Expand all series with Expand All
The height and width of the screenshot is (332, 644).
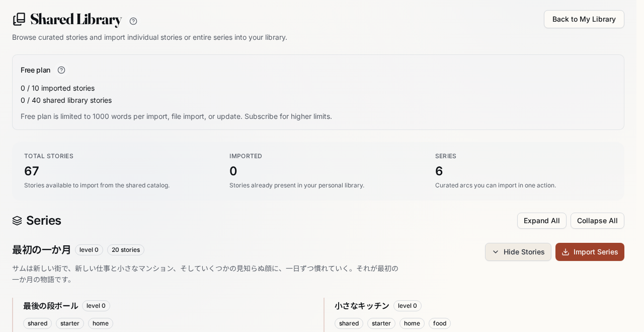(541, 221)
